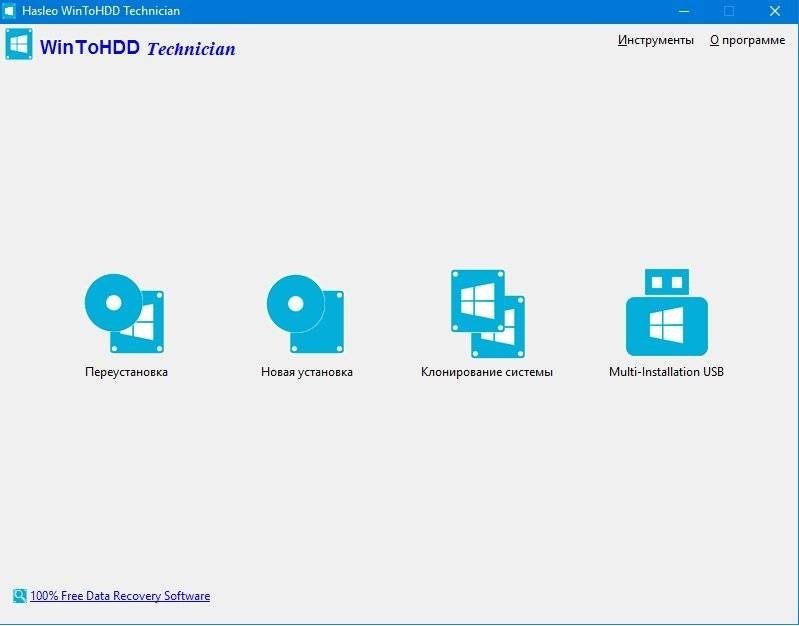Click the title bar app icon
Screen dimensions: 799x626
9,11
